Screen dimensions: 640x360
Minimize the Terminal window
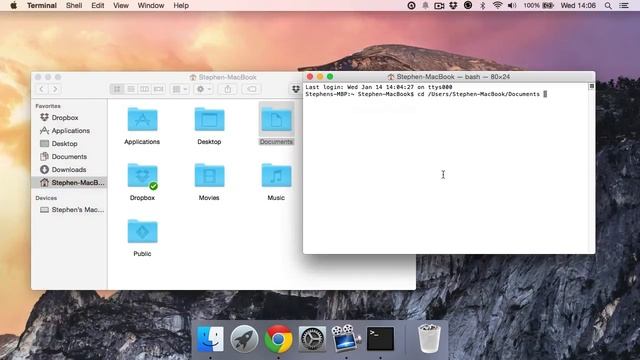coord(320,77)
